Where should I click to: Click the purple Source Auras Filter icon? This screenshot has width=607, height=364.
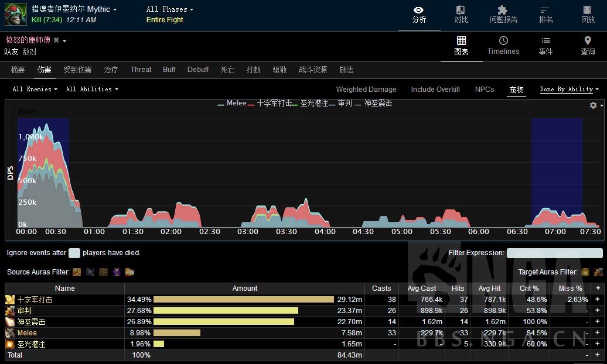click(x=117, y=272)
